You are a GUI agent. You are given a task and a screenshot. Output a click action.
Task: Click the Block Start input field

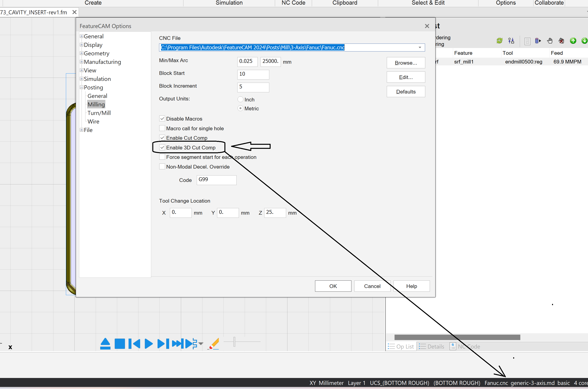(253, 75)
